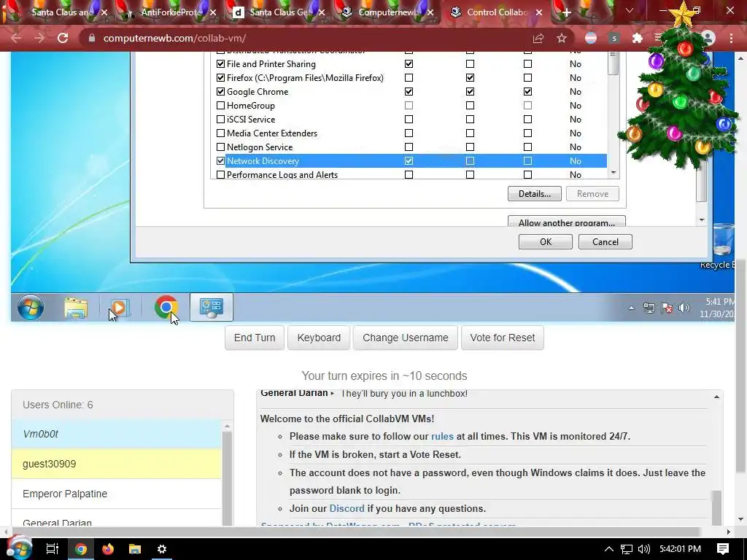Click the lock site info icon
The image size is (747, 560).
tap(92, 38)
